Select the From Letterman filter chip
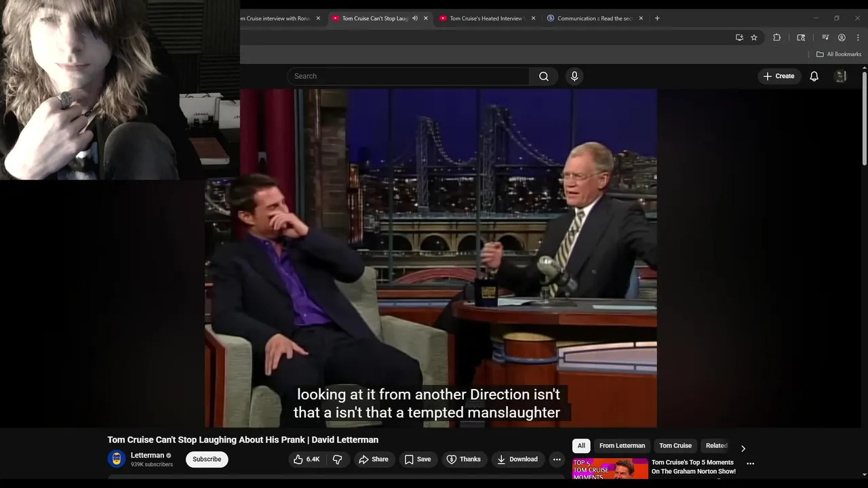This screenshot has height=488, width=868. (x=622, y=446)
